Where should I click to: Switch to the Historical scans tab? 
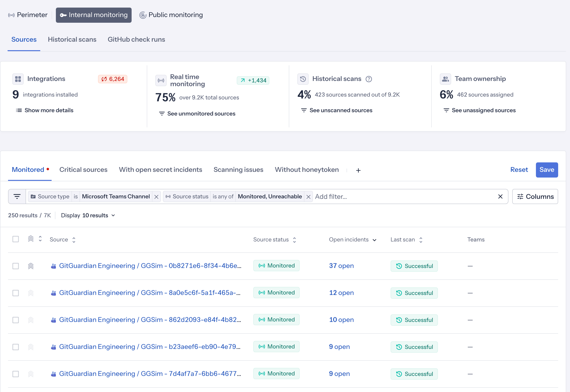(72, 40)
